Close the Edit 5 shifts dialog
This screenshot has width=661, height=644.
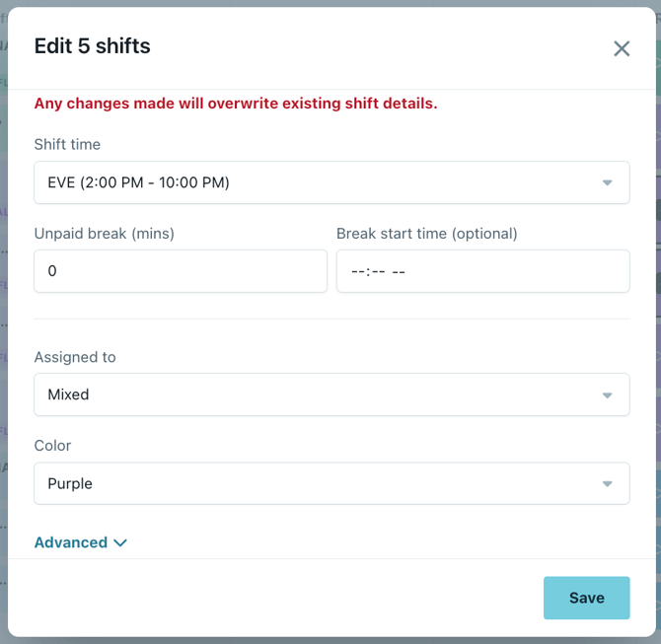tap(622, 48)
